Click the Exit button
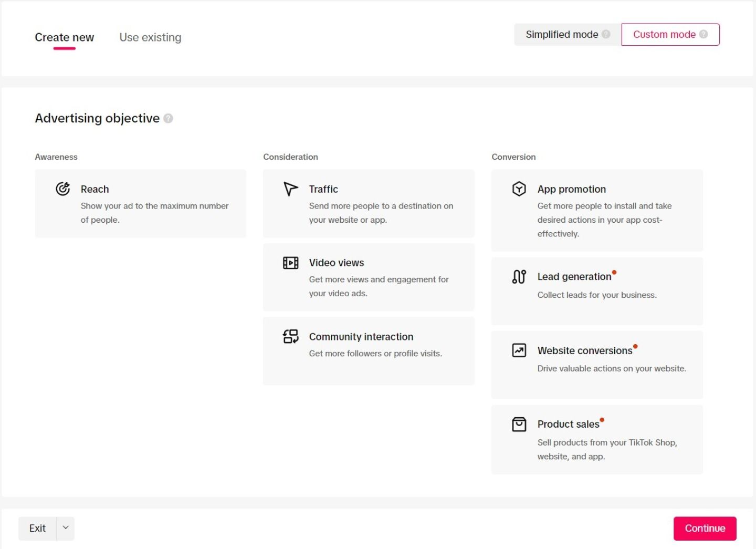Screen dimensions: 756x549 (x=37, y=528)
